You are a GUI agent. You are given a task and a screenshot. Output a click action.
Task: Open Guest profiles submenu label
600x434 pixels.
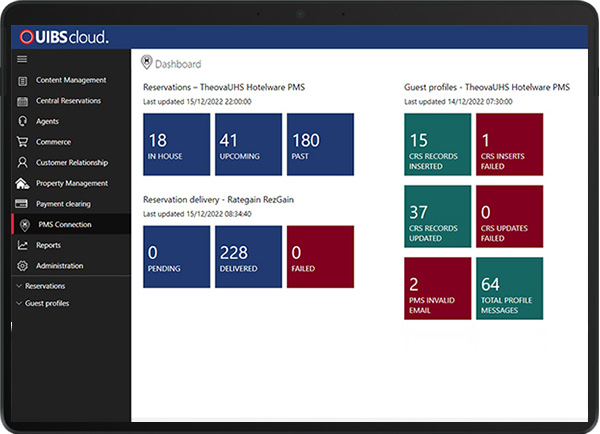point(47,303)
